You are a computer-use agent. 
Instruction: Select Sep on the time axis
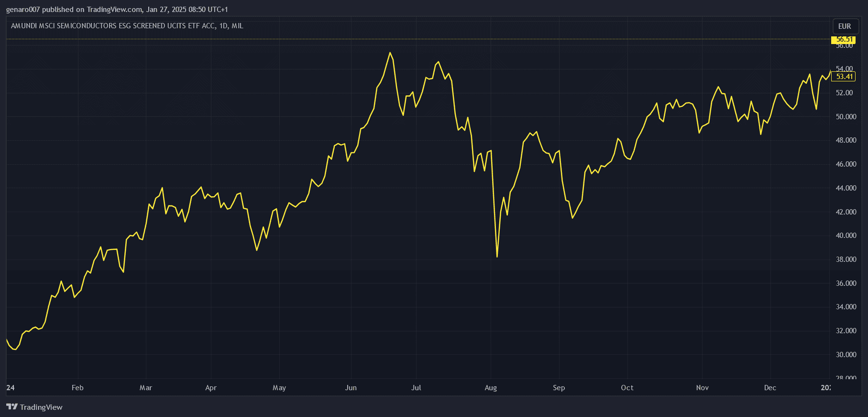[559, 388]
